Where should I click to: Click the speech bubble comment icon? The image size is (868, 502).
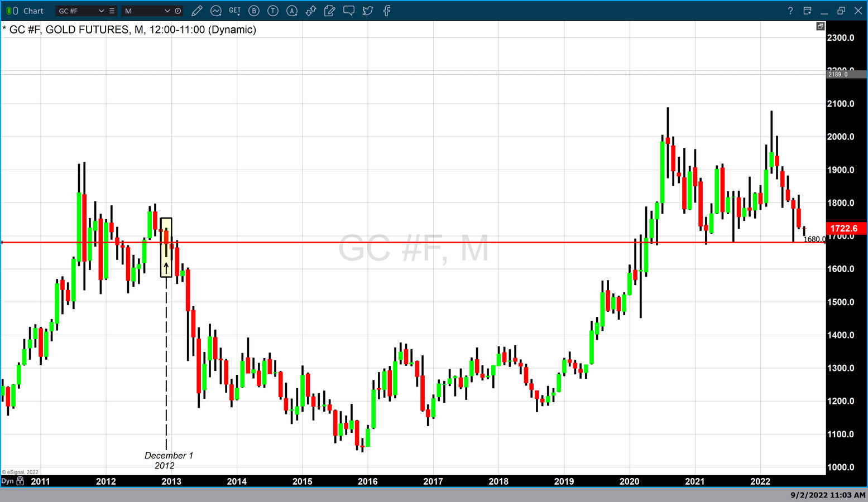(x=349, y=11)
